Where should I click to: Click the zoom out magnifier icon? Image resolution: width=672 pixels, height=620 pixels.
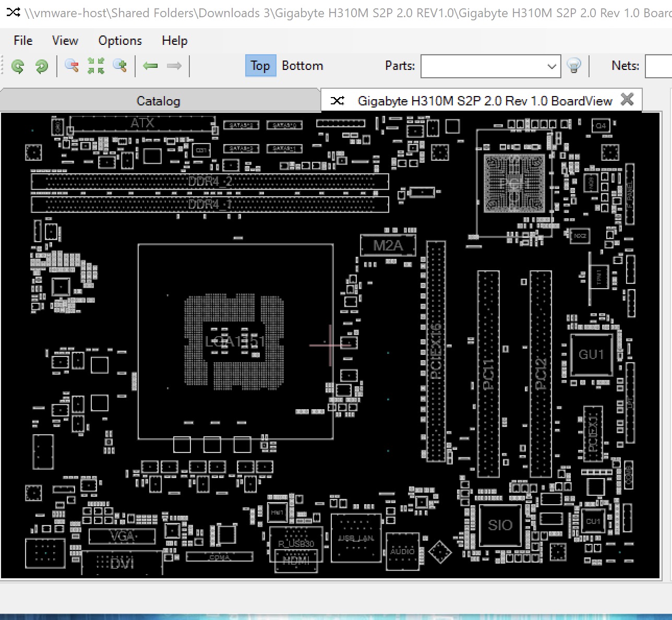(72, 66)
